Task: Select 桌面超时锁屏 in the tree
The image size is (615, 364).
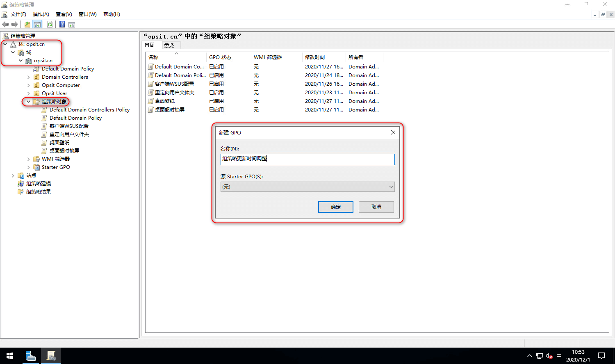Action: (x=64, y=151)
